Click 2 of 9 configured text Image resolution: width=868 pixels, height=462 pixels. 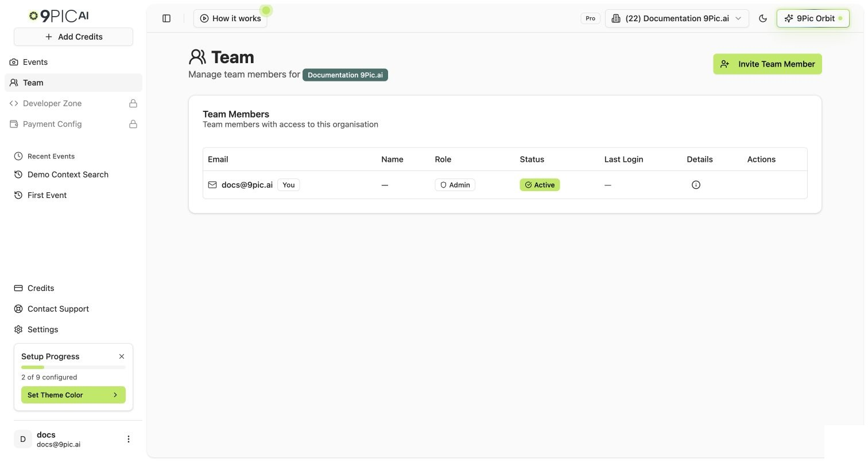(x=49, y=377)
